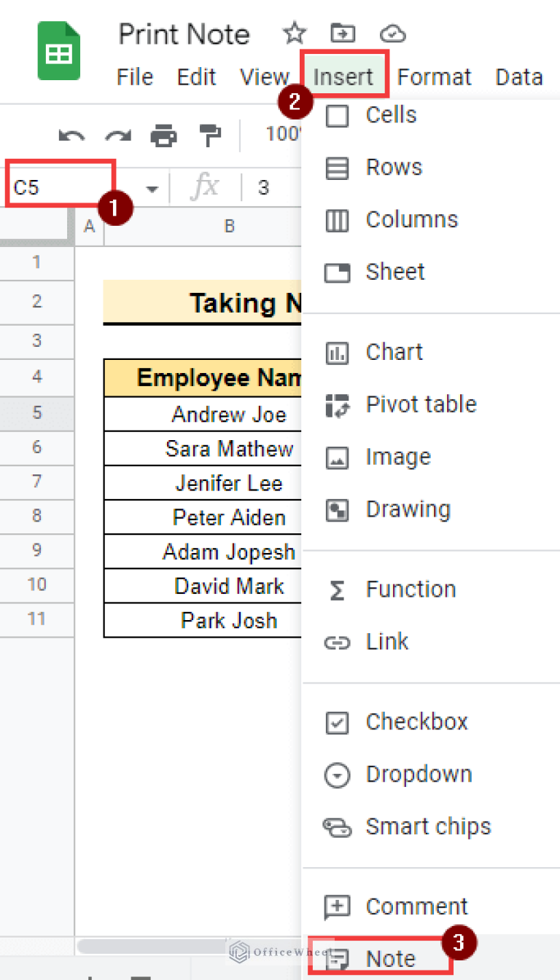Viewport: 560px width, 980px height.
Task: Choose Pivot table from the menu
Action: (421, 404)
